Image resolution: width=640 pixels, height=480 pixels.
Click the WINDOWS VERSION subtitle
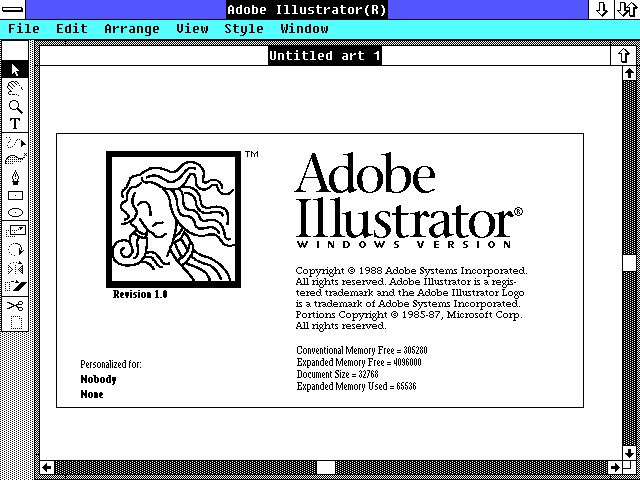pos(404,244)
